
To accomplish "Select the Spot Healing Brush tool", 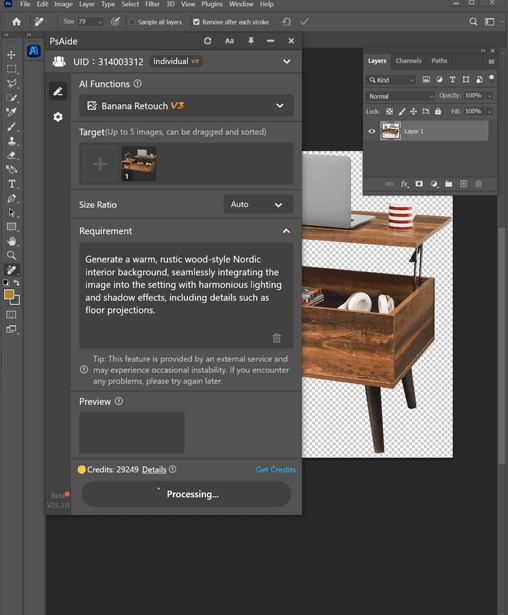I will pos(11,270).
